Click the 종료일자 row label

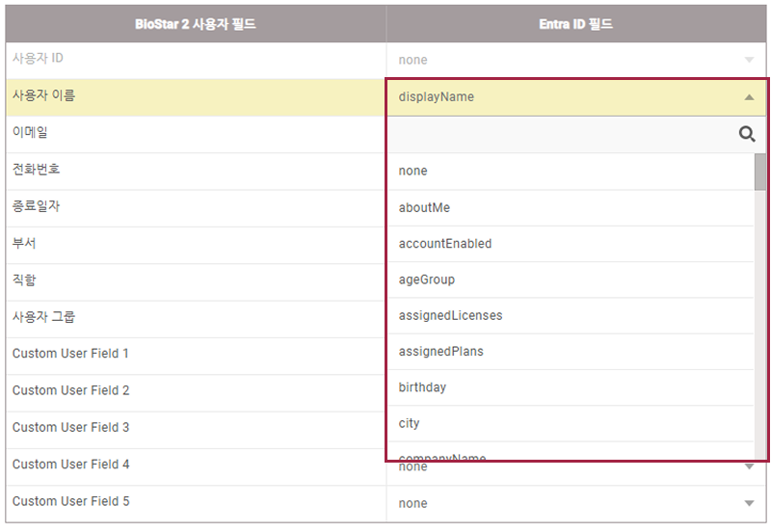[x=36, y=206]
